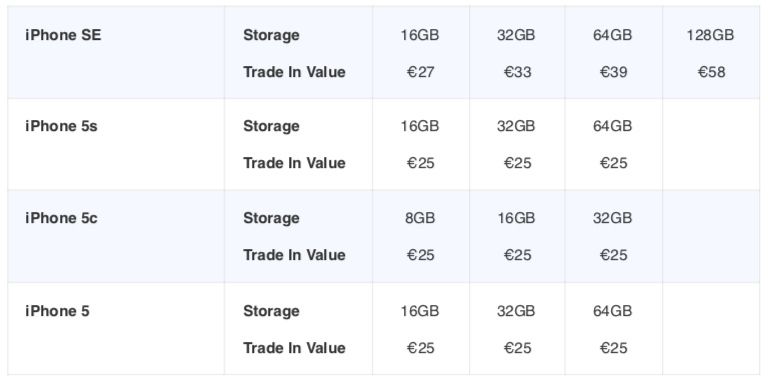The image size is (768, 381).
Task: Select iPhone SE 64GB storage cell
Action: tap(613, 35)
